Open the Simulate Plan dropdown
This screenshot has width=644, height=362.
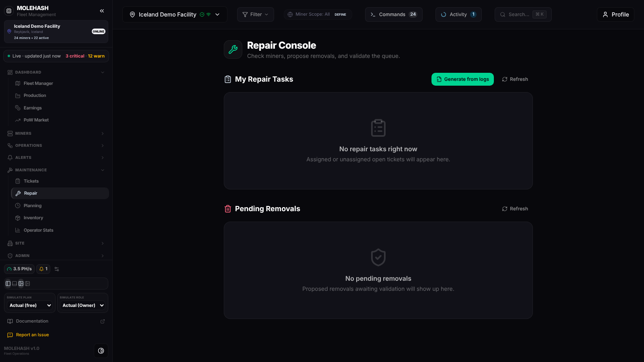30,306
